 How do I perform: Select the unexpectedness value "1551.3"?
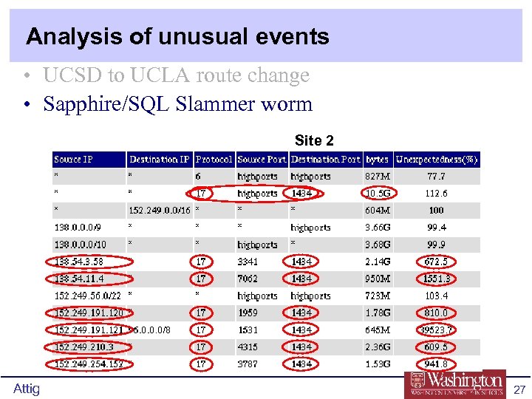pos(437,279)
